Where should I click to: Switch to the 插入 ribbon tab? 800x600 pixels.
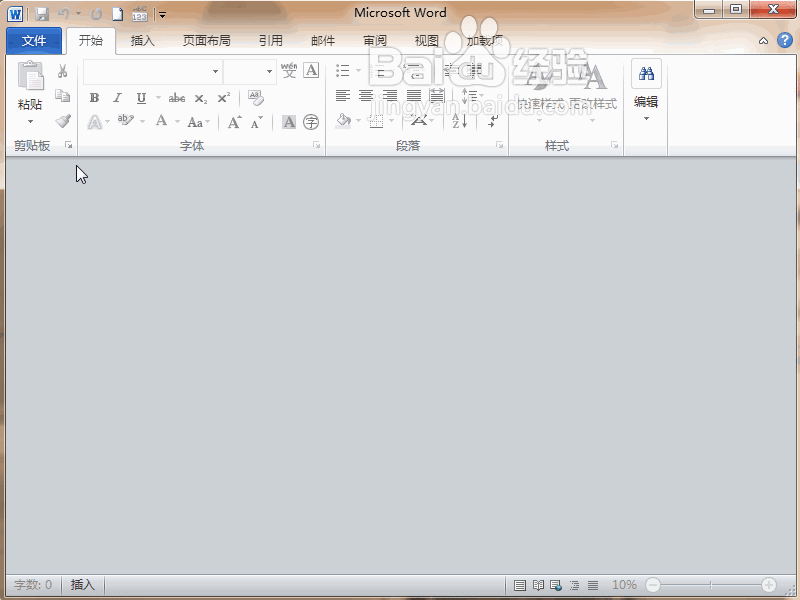pos(142,41)
